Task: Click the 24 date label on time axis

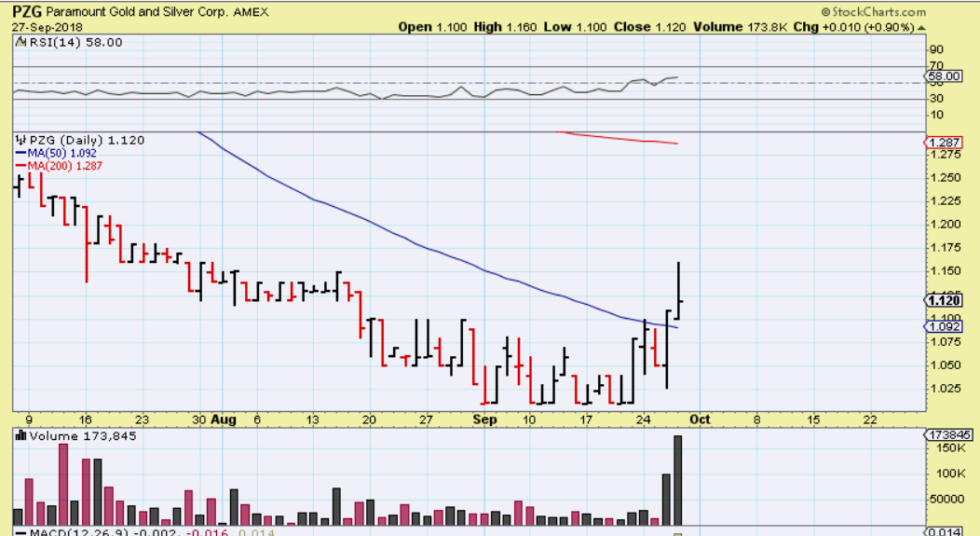Action: point(643,419)
